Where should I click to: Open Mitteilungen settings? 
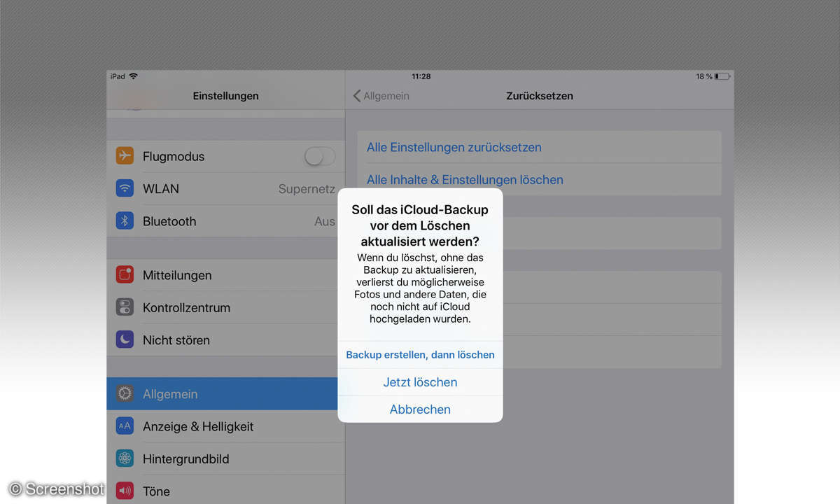(225, 275)
